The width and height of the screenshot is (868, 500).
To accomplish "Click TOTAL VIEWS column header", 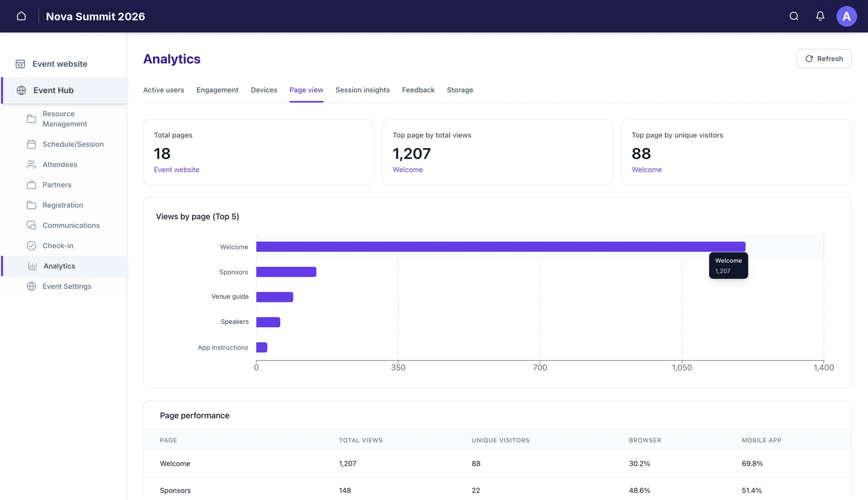I will pos(361,440).
